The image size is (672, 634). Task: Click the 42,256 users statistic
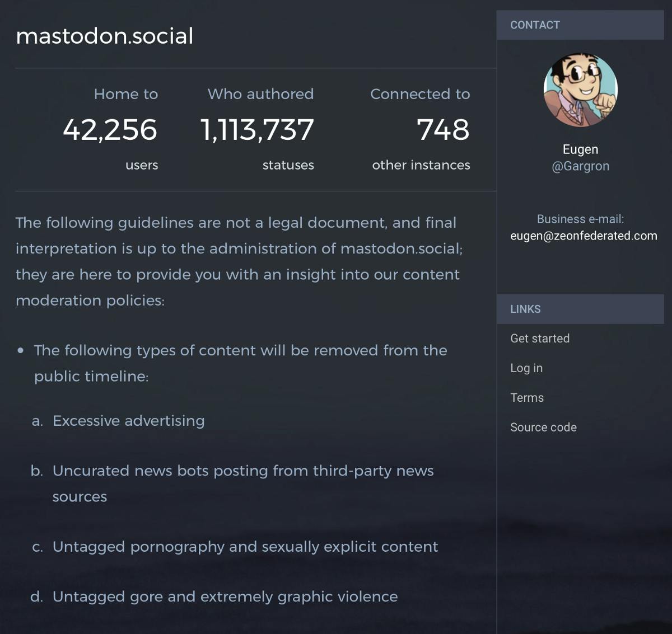click(x=110, y=129)
